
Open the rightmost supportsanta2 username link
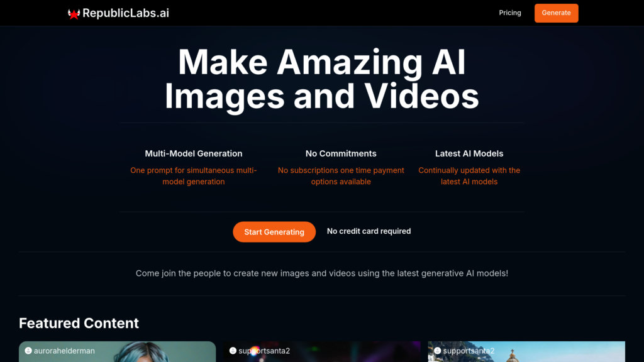[x=470, y=351]
